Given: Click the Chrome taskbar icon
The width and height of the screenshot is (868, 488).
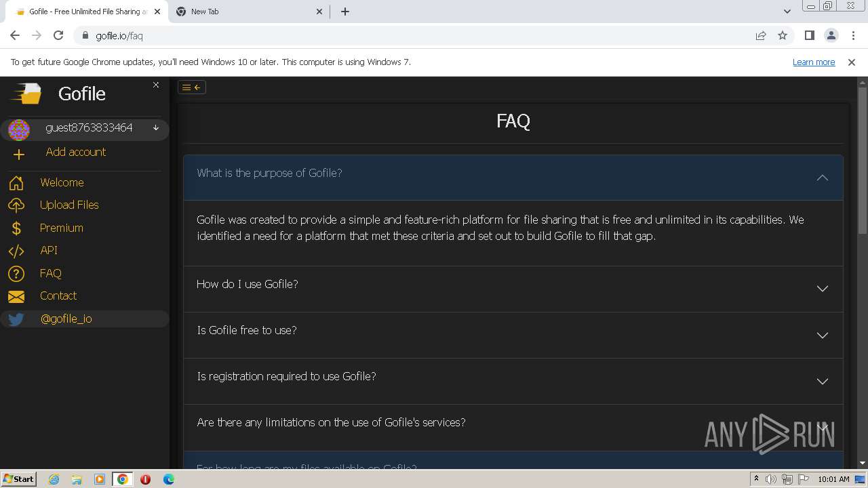Looking at the screenshot, I should 122,479.
